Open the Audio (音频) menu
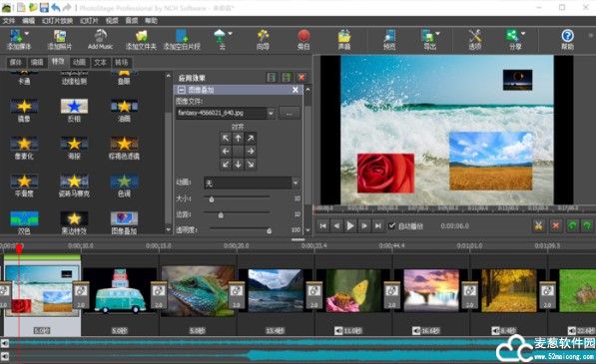The image size is (596, 364). [132, 21]
